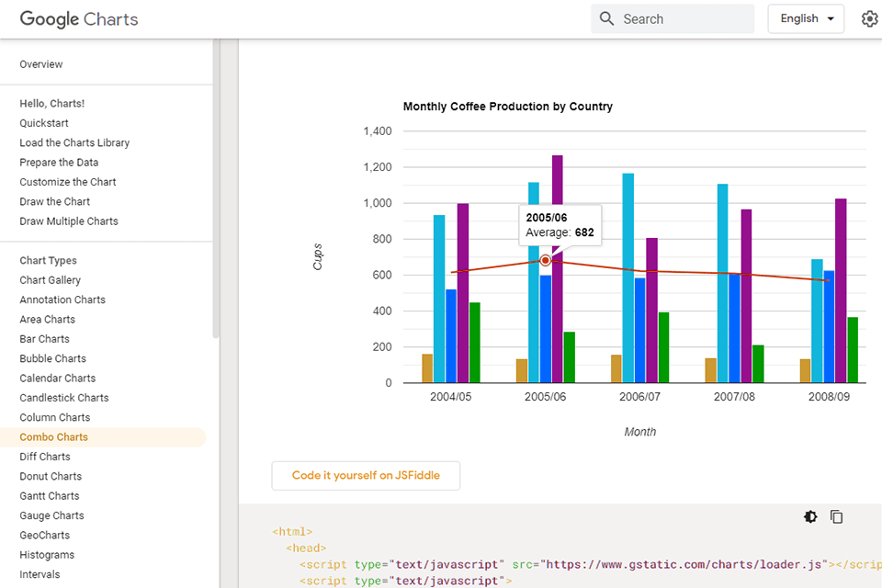Image resolution: width=882 pixels, height=588 pixels.
Task: Click the highlighted 2005/06 average data point
Action: pos(545,261)
